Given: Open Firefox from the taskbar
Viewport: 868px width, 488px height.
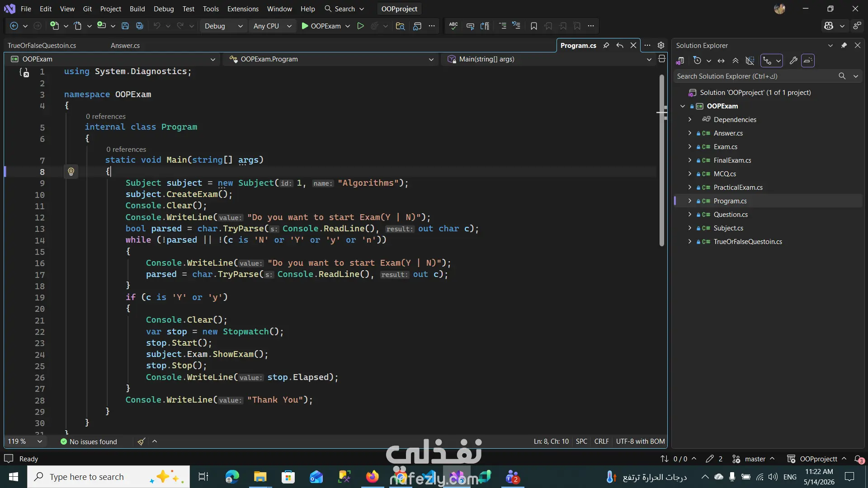Looking at the screenshot, I should [x=373, y=477].
